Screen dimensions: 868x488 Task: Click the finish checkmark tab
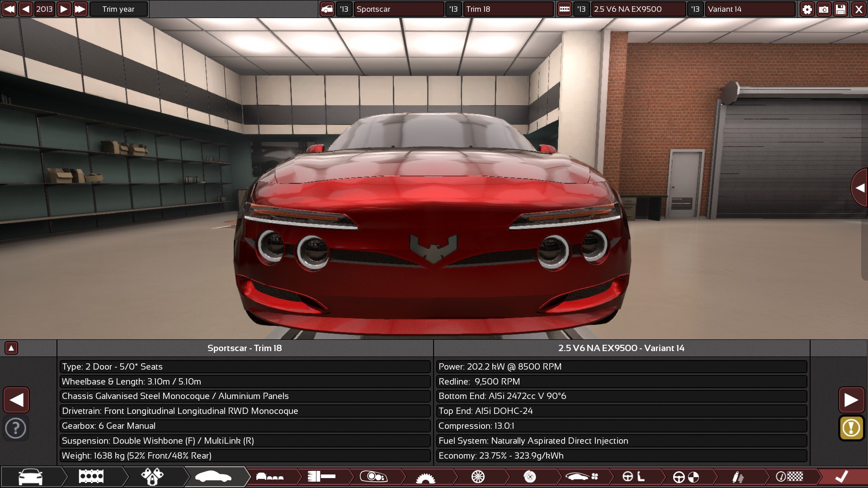pos(842,477)
